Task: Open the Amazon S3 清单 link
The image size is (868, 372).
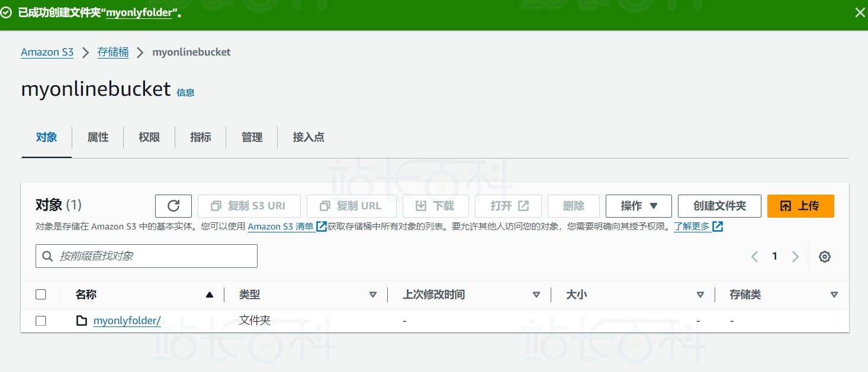Action: (281, 227)
